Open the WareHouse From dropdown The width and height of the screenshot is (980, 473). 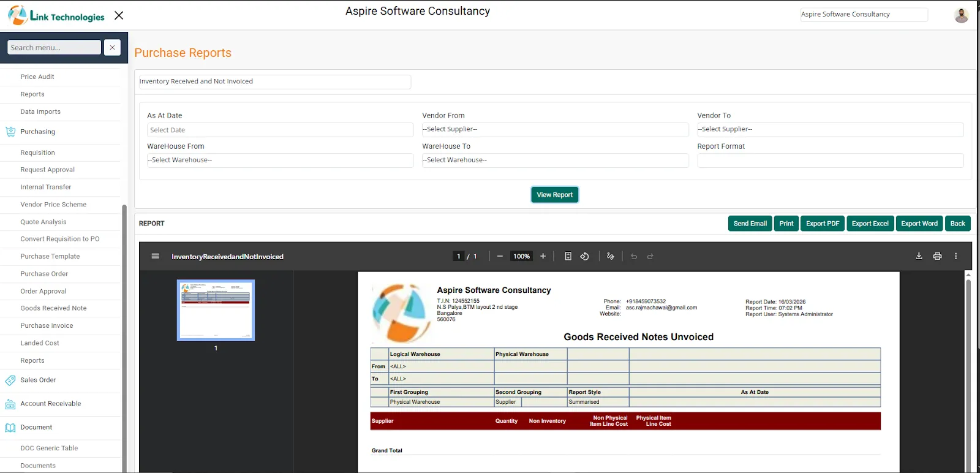coord(280,160)
